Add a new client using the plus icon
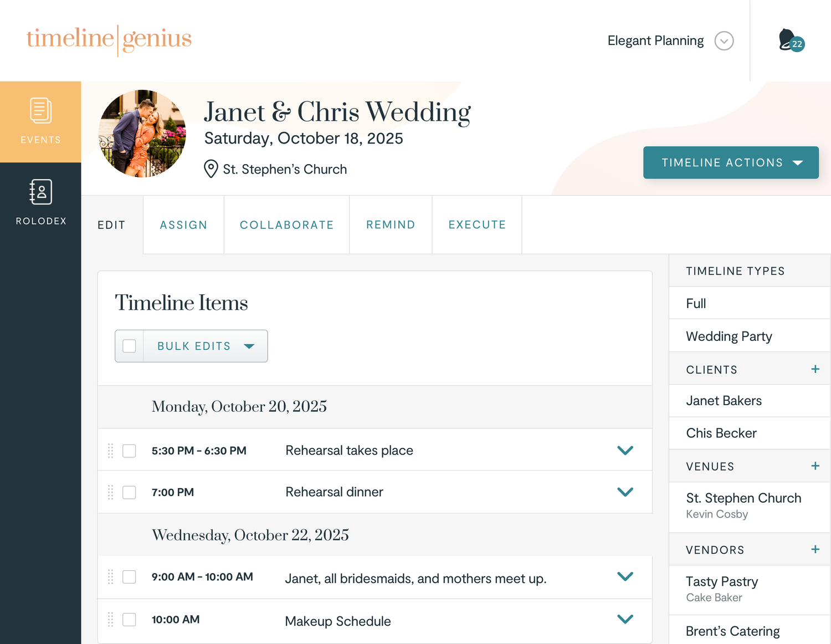Screen dimensions: 831x644 (815, 369)
